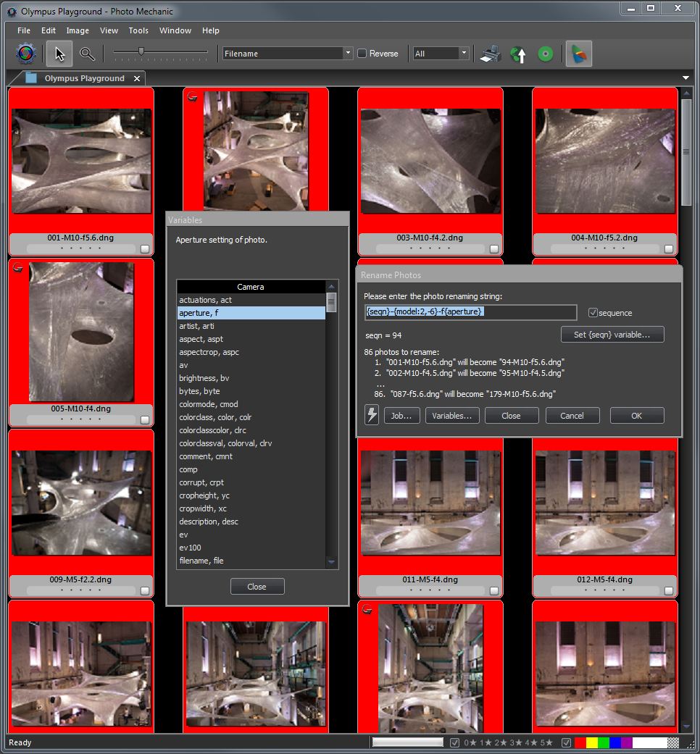700x754 pixels.
Task: Click the lightning bolt icon in Rename Photos
Action: point(372,415)
